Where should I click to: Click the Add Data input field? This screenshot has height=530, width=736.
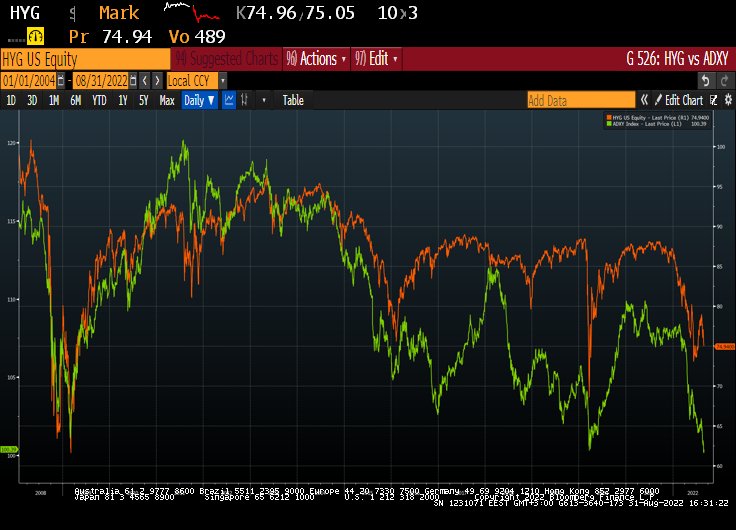pyautogui.click(x=581, y=100)
